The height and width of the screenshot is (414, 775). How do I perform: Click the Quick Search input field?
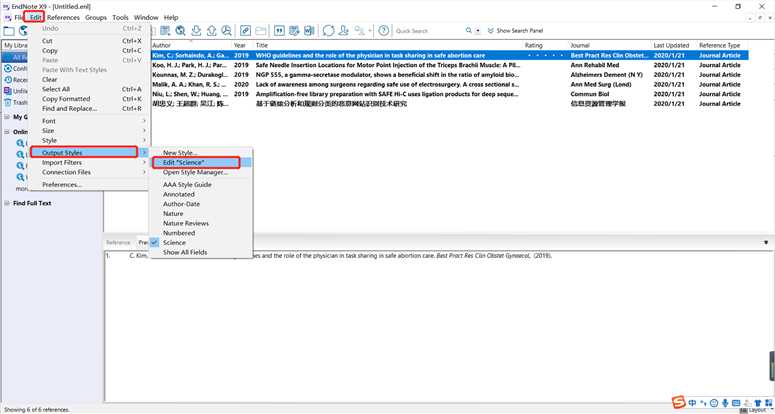(429, 31)
